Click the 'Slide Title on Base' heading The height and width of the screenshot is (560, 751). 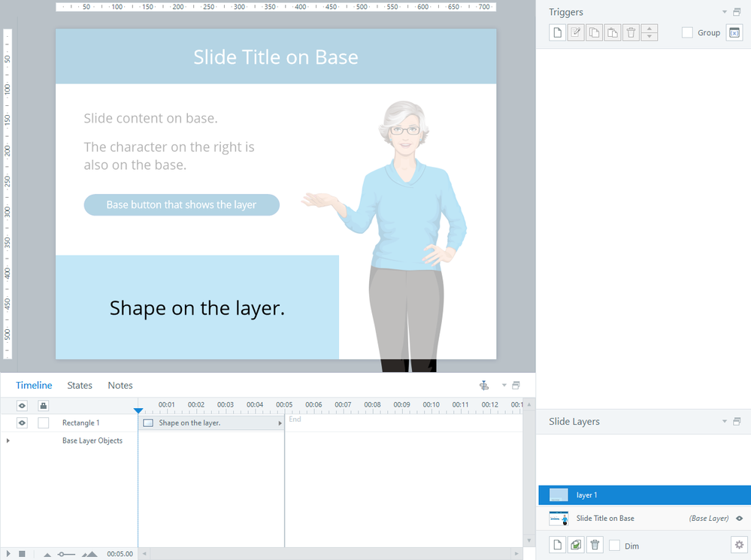coord(276,57)
